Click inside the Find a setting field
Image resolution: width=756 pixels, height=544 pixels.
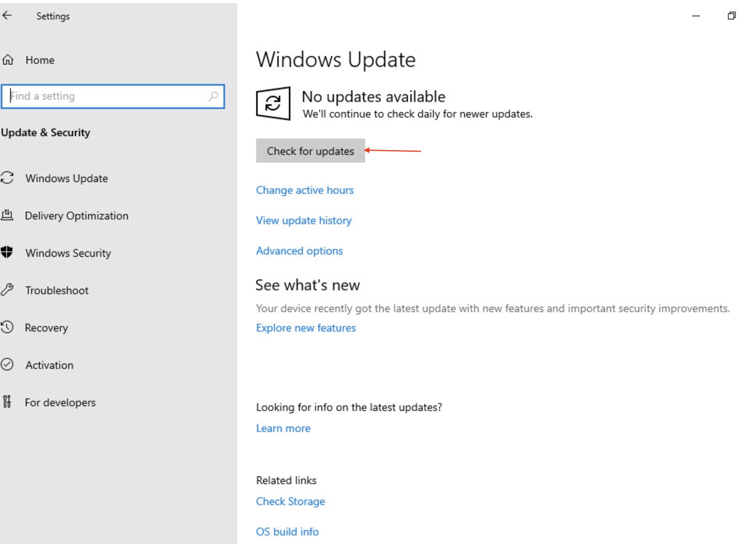(97, 96)
